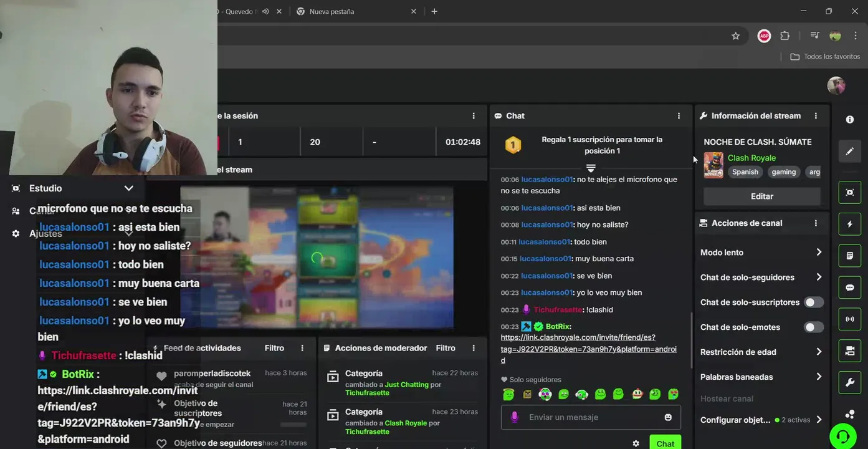Image resolution: width=868 pixels, height=449 pixels.
Task: Open the emoji picker in the message box
Action: point(668,417)
